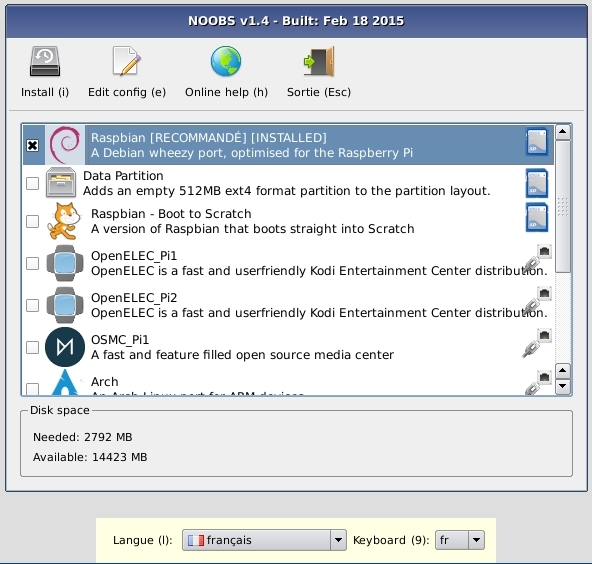Image resolution: width=592 pixels, height=564 pixels.
Task: Click the 'Keyboard (9):' label
Action: pos(391,540)
